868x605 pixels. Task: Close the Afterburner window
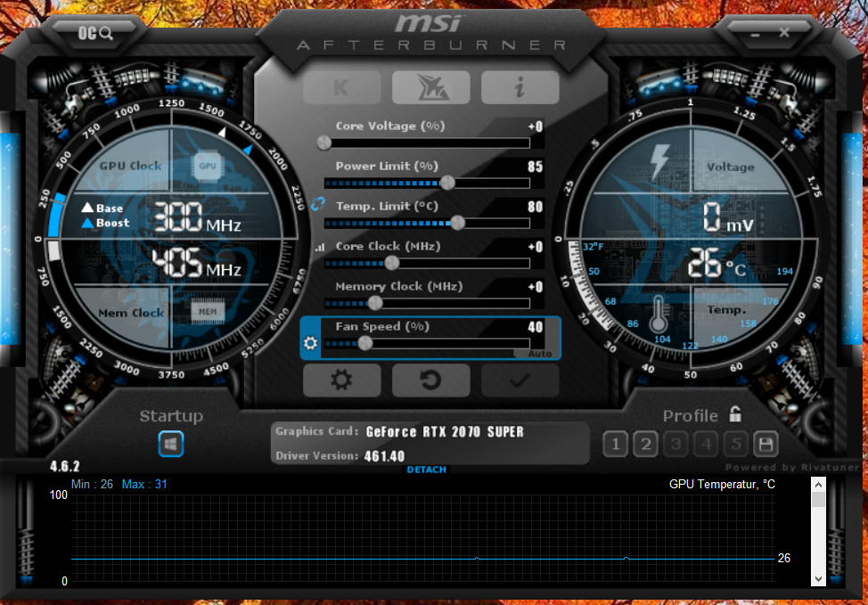[784, 33]
